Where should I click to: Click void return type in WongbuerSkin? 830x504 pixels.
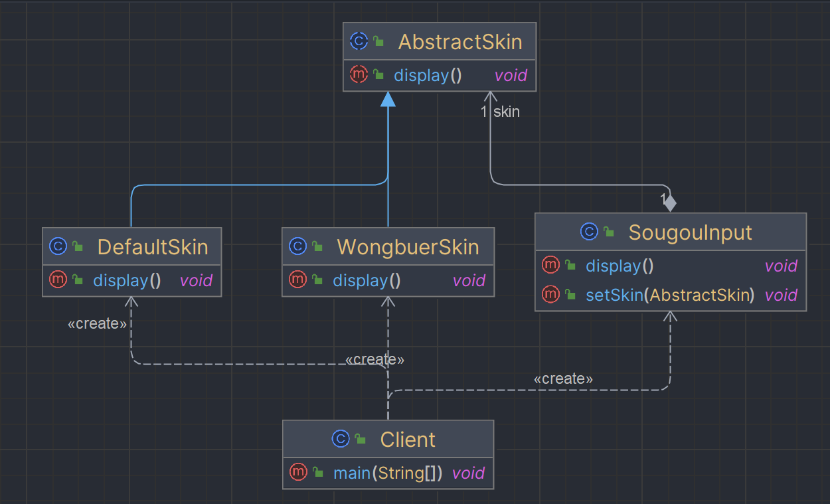tap(469, 280)
